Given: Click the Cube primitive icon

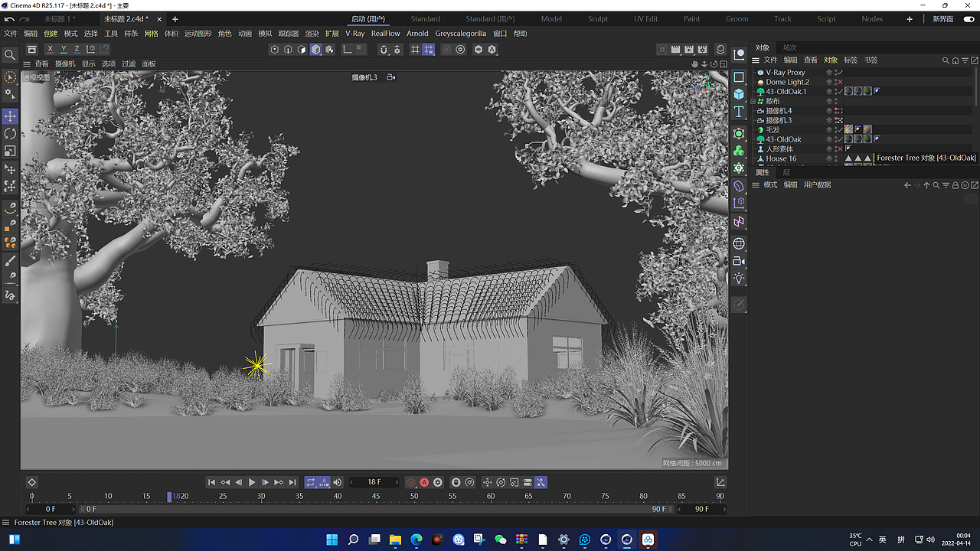Looking at the screenshot, I should [739, 94].
